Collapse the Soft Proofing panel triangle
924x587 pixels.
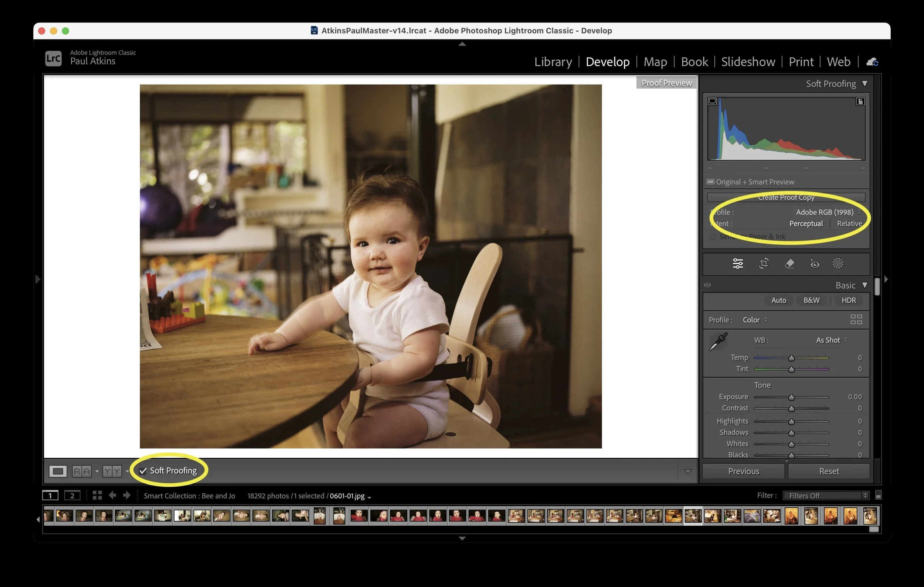point(864,83)
